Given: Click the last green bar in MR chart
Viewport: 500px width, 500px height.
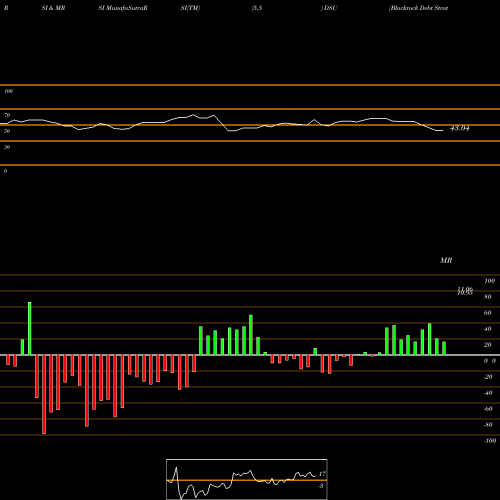Looking at the screenshot, I should (x=444, y=348).
